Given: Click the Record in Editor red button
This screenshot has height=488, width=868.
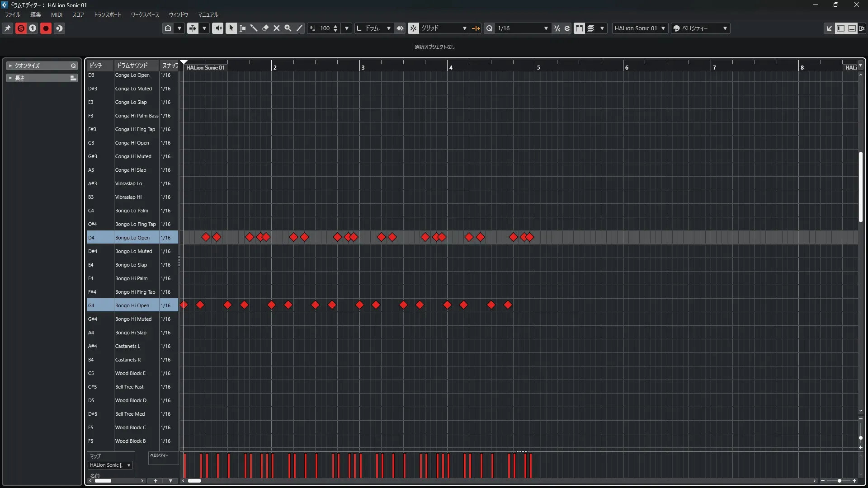Looking at the screenshot, I should (x=46, y=28).
